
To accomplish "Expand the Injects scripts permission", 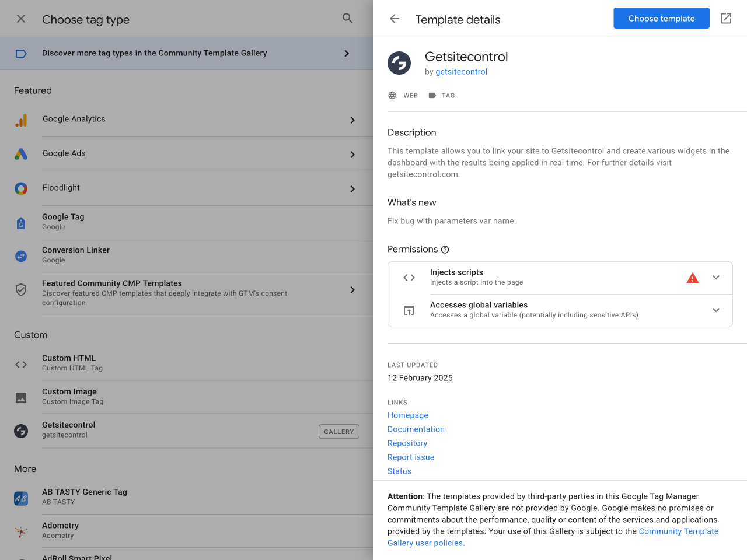I will [716, 278].
